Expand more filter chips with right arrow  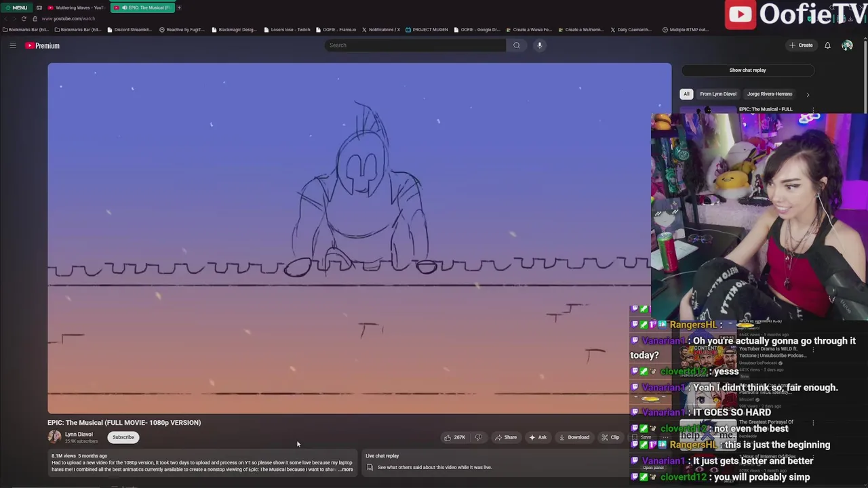(x=807, y=94)
